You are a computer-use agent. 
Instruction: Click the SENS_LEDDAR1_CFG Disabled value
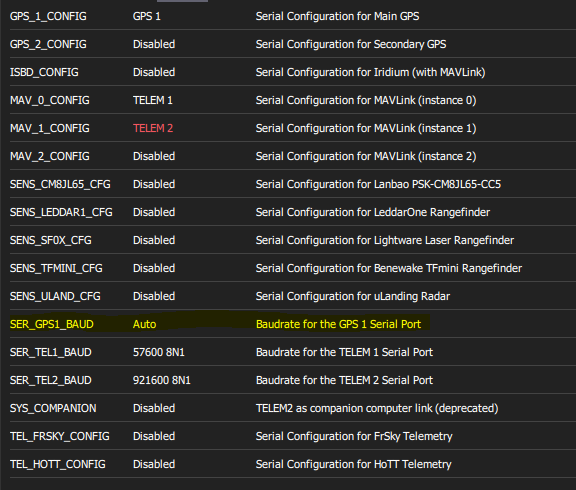tap(154, 212)
